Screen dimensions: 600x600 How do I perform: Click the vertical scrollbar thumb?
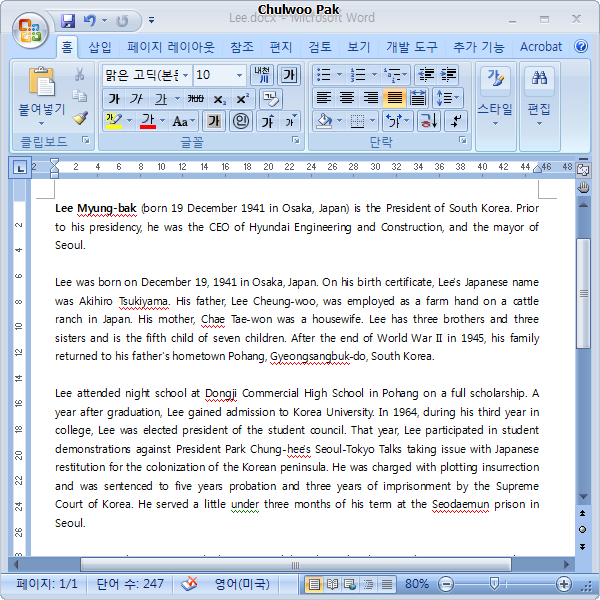click(583, 293)
